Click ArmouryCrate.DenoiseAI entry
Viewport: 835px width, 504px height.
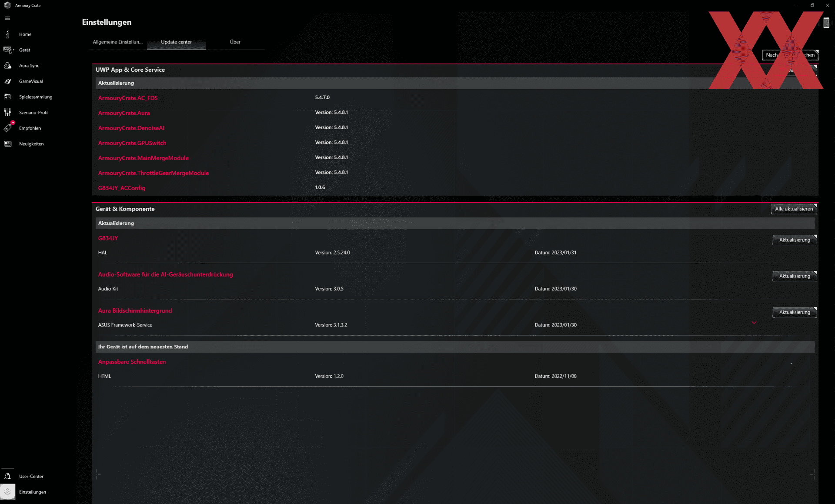tap(131, 128)
